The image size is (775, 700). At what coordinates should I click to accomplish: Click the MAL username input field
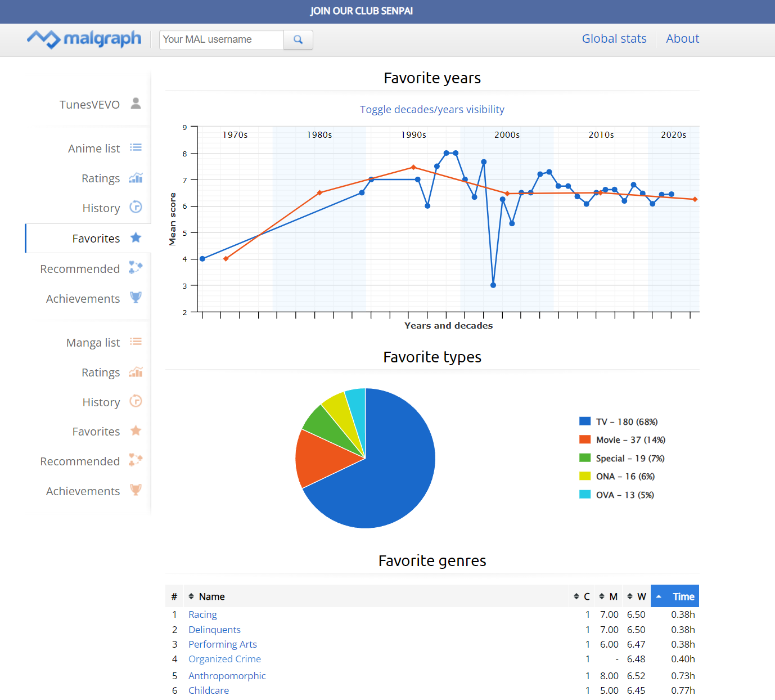tap(222, 40)
